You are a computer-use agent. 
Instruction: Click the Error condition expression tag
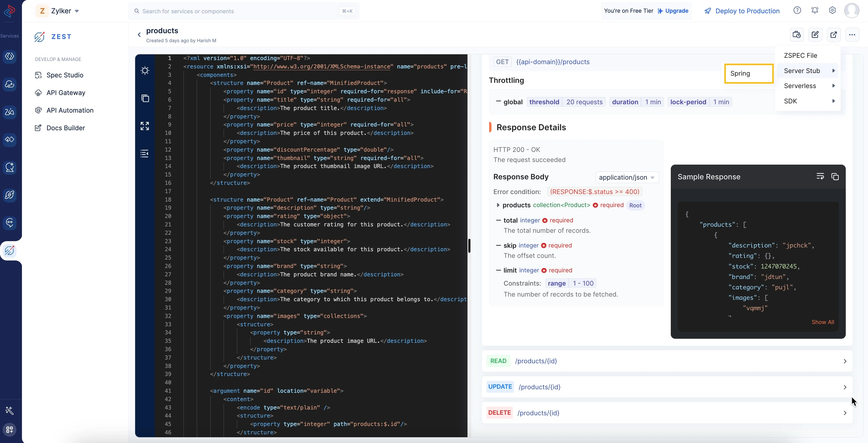pyautogui.click(x=594, y=192)
